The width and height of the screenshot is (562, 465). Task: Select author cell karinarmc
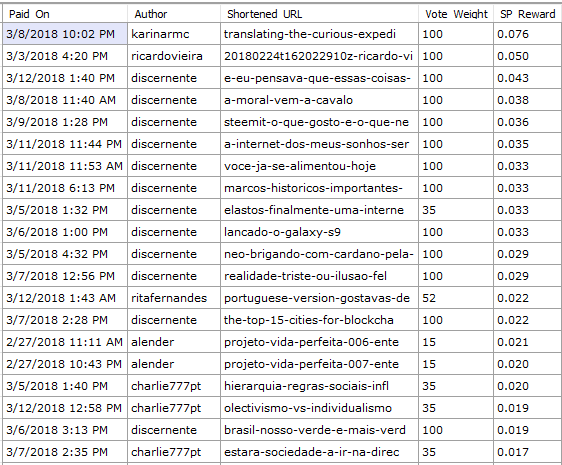pyautogui.click(x=174, y=34)
